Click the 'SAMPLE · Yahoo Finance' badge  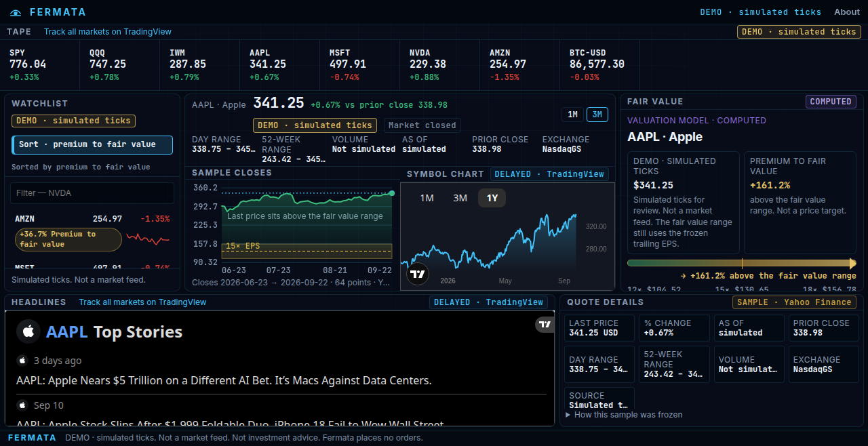click(794, 302)
